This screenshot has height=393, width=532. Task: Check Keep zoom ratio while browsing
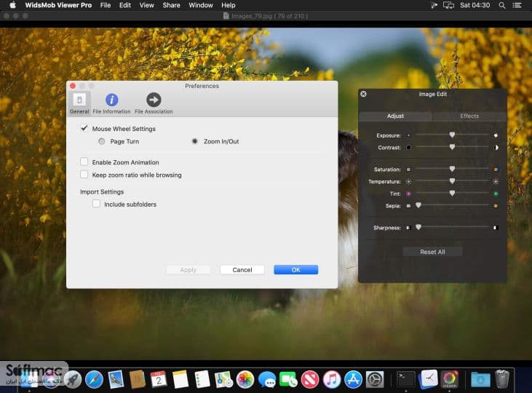[x=84, y=175]
